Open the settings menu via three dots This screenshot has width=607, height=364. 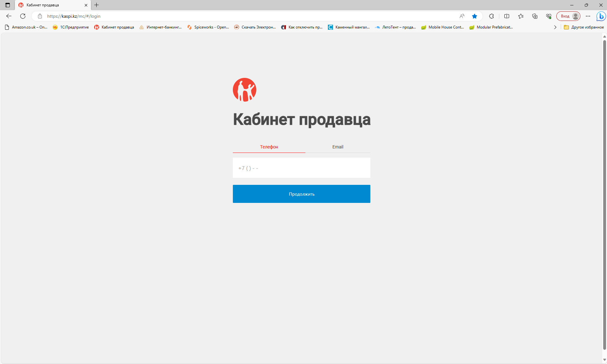coord(588,16)
